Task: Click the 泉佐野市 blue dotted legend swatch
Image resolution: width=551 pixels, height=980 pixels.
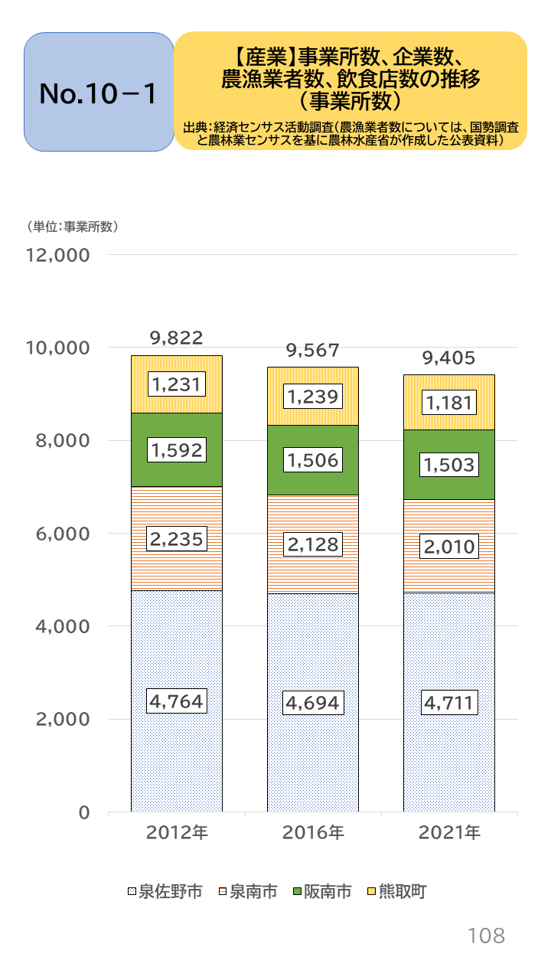Action: [x=132, y=891]
